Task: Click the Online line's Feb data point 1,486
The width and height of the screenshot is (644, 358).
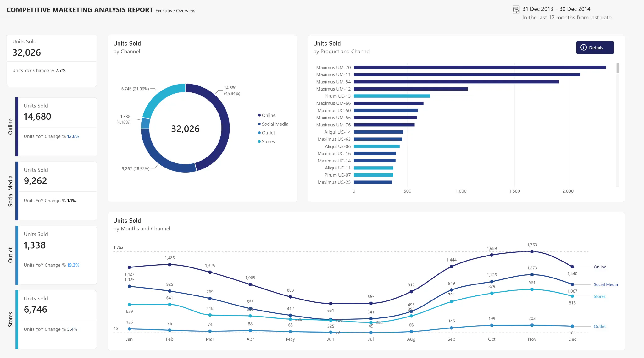Action: (x=170, y=265)
